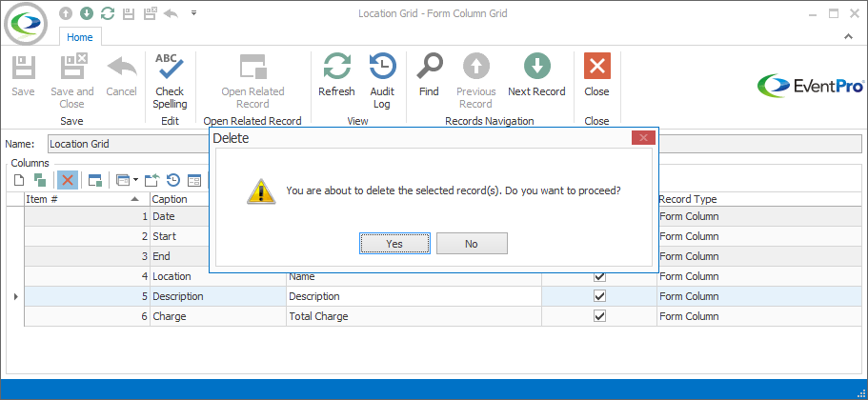
Task: Click the Save ribbon button
Action: coord(23,76)
